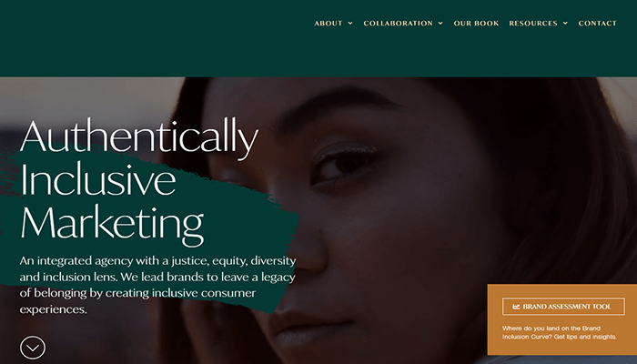Screen dimensions: 637x364
Task: Click the chart icon inside Brand Assessment Tool button
Action: (516, 307)
